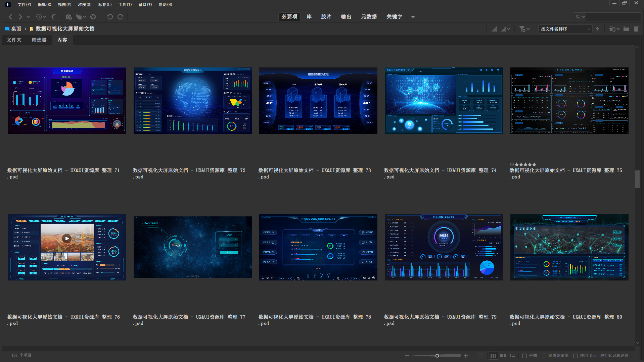Click the thumbnail quality icon
The height and width of the screenshot is (362, 644).
coord(495,29)
